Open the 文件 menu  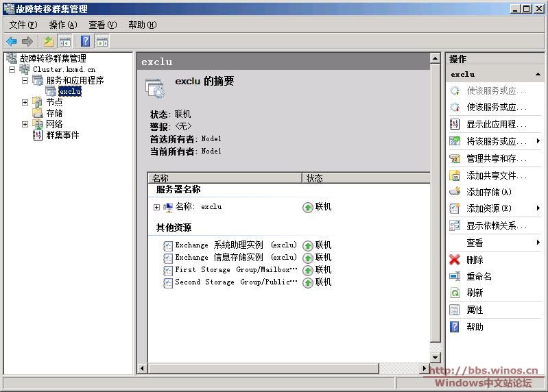23,25
